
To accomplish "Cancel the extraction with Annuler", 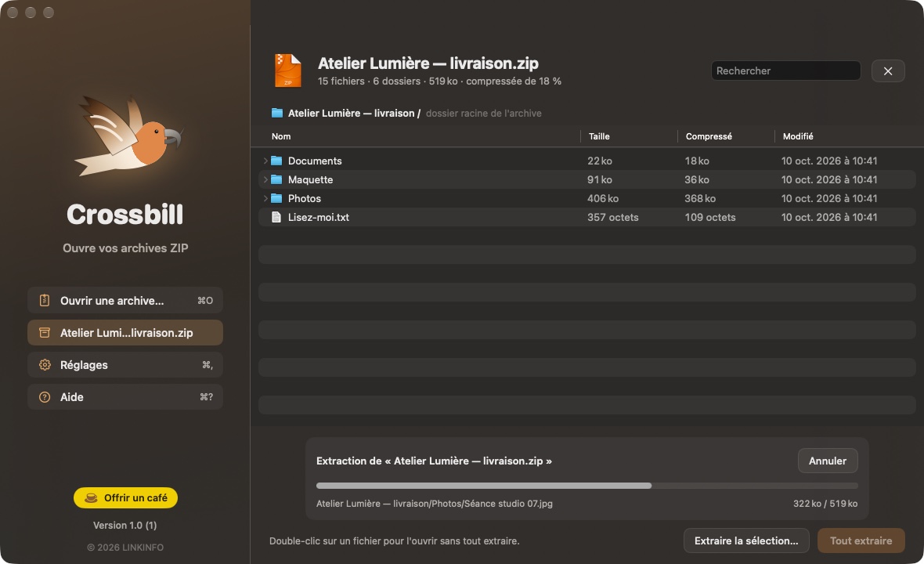I will click(828, 461).
